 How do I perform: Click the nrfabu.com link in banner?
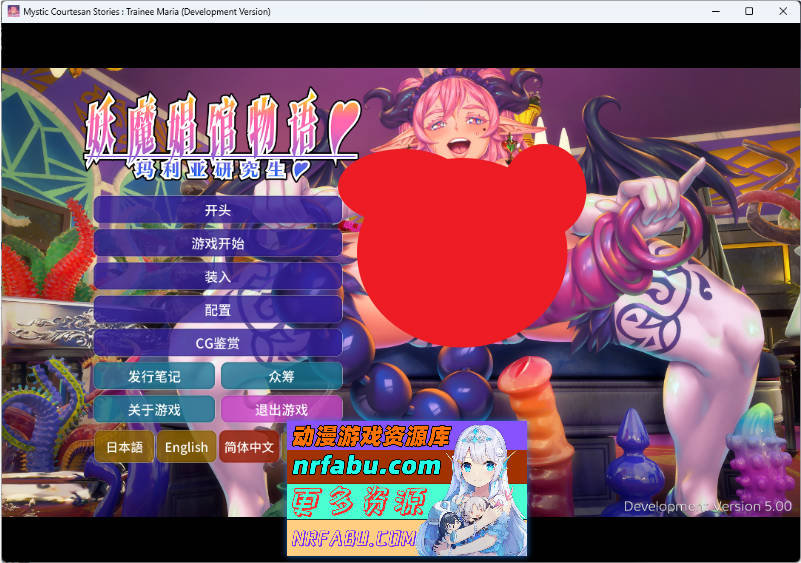point(366,465)
